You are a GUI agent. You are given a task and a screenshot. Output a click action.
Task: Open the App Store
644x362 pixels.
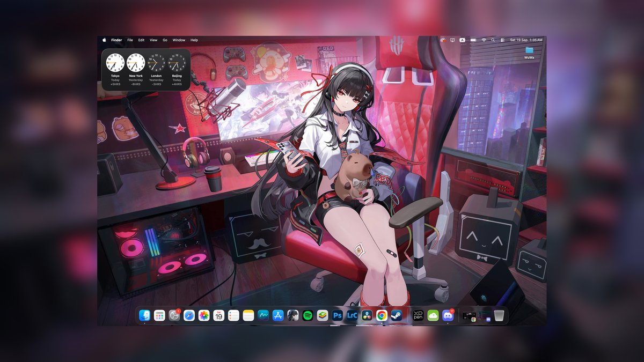point(278,315)
